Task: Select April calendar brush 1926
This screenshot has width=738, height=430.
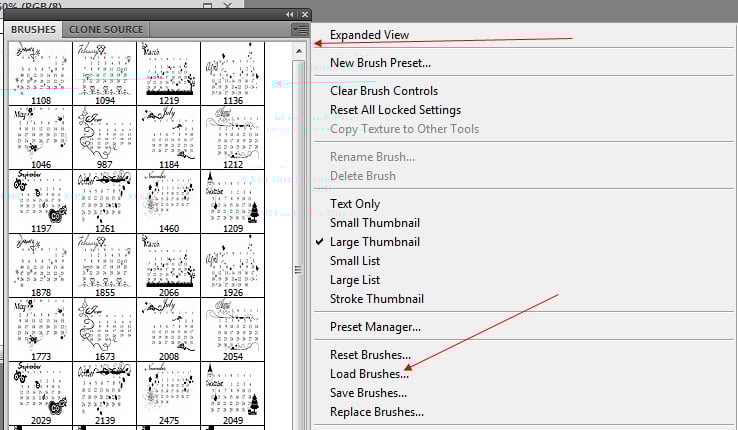Action: pos(233,265)
